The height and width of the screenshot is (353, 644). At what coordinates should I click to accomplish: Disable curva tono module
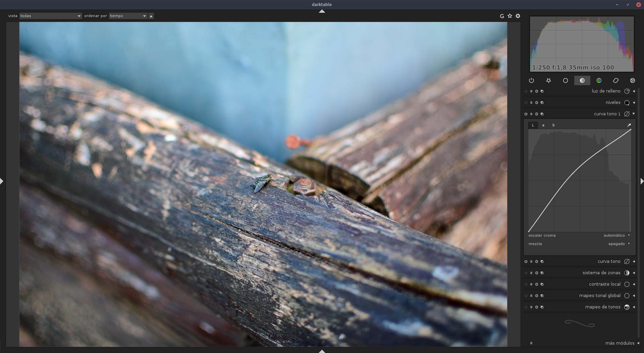tap(526, 261)
